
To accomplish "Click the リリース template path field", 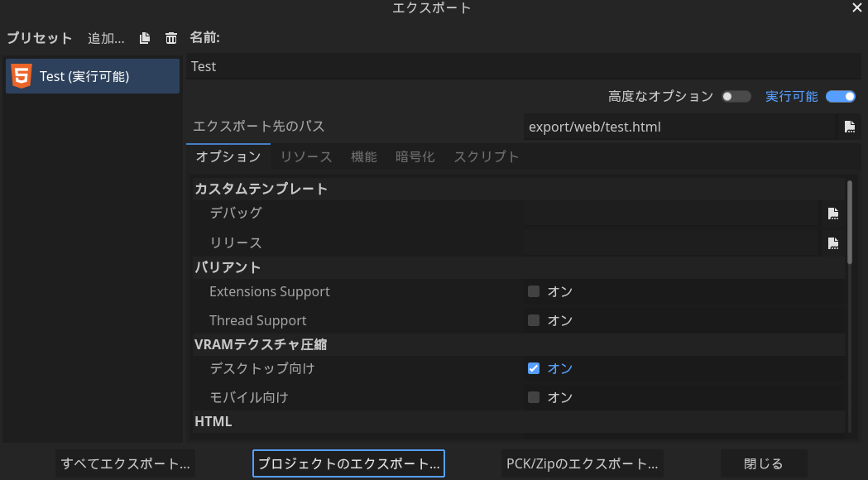I will coord(671,243).
